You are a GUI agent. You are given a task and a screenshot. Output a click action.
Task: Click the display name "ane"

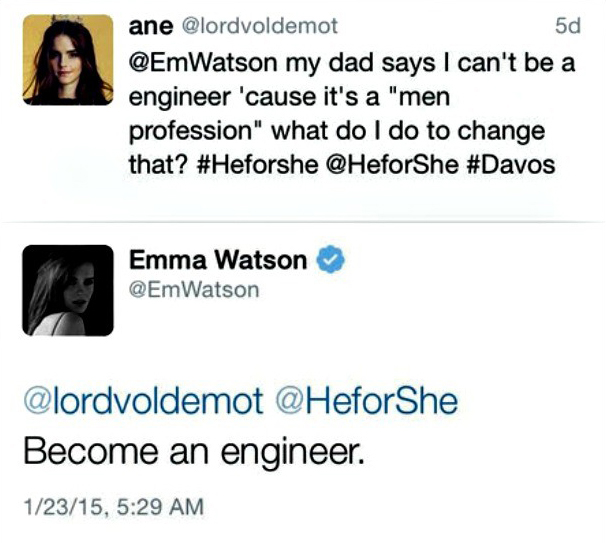pos(151,26)
